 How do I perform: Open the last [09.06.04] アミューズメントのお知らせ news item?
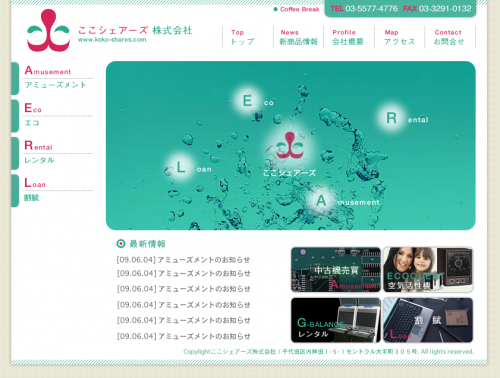point(183,336)
